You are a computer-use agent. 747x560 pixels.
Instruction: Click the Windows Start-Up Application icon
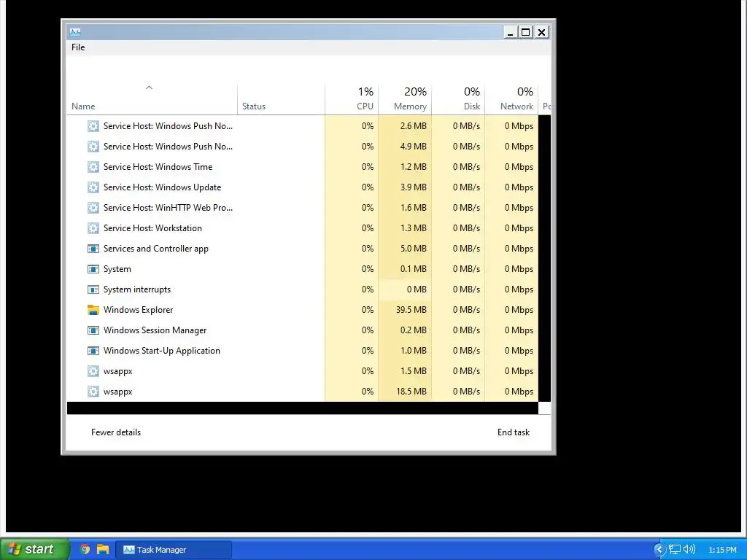click(93, 351)
